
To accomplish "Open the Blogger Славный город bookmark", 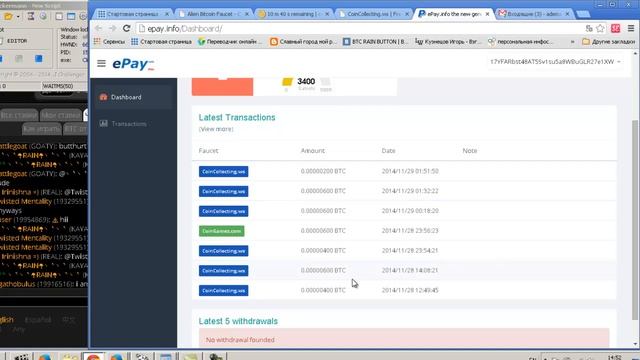I will (x=303, y=42).
